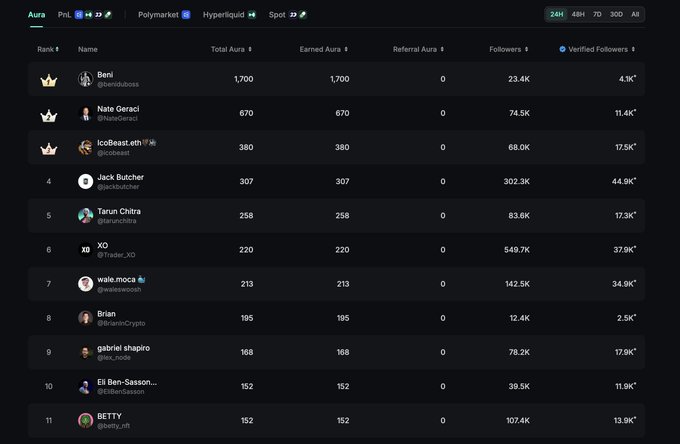Sort by Verified Followers column
Screen dimensions: 680x444
597,49
